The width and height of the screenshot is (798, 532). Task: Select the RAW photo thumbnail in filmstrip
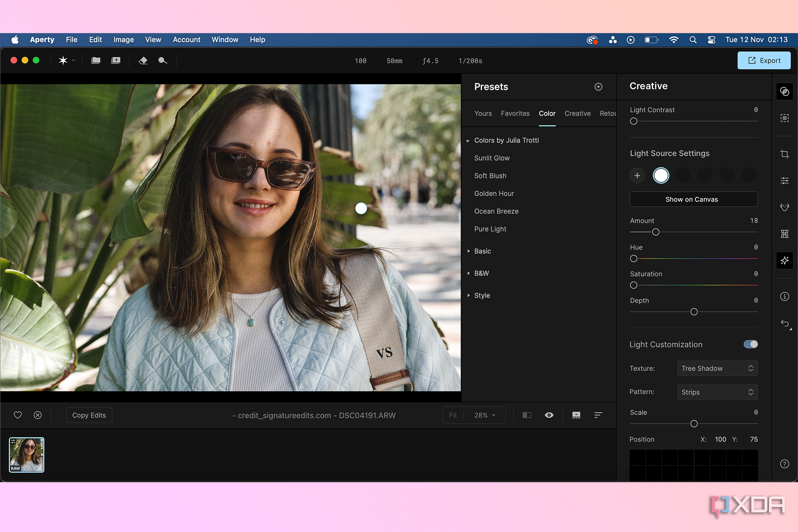(x=27, y=454)
